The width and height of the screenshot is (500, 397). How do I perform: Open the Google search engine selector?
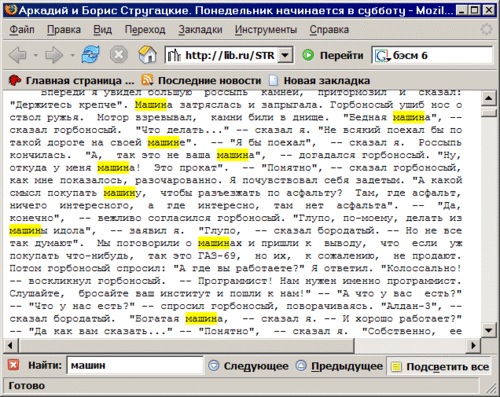pyautogui.click(x=382, y=56)
